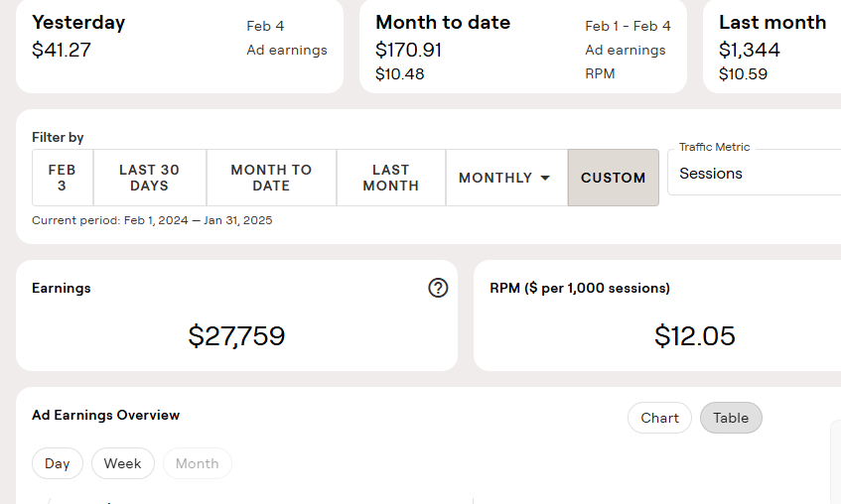This screenshot has width=841, height=504.
Task: Click the Last month summary card heading
Action: (771, 22)
